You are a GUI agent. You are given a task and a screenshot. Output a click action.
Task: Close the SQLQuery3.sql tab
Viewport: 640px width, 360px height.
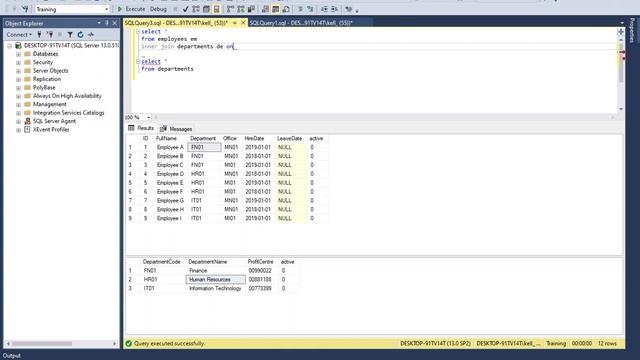click(x=243, y=23)
